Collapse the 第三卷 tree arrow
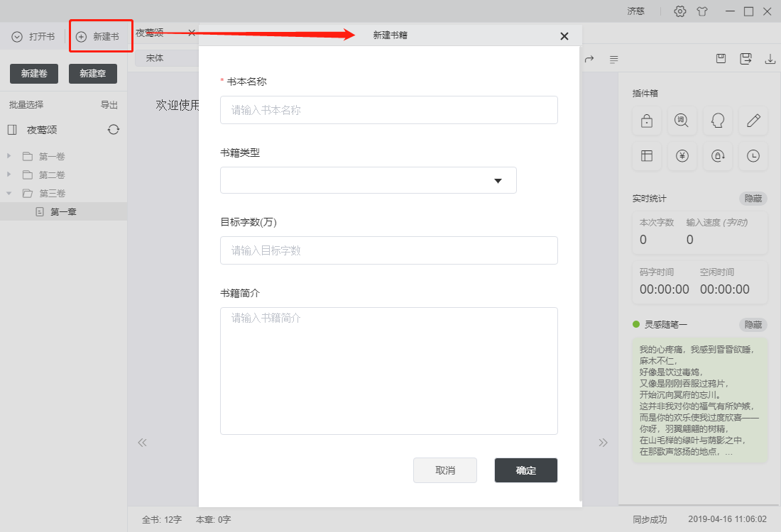 [9, 193]
